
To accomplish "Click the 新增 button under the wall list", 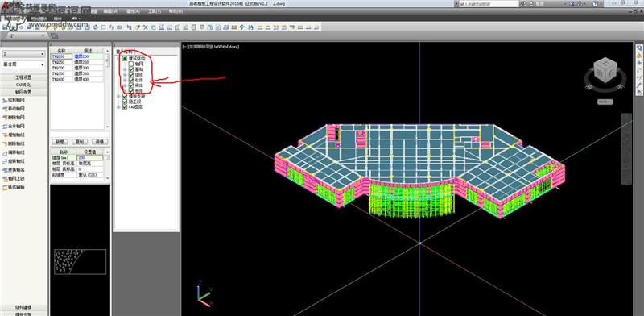I will (60, 142).
